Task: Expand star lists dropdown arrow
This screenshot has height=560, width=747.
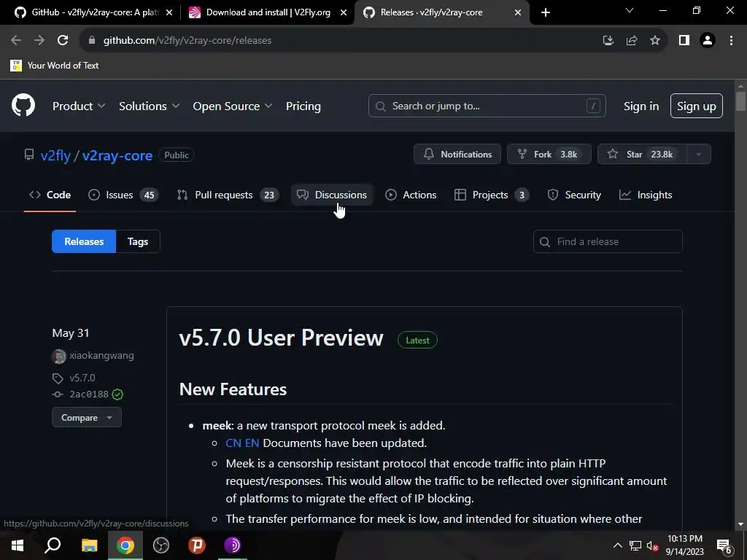Action: [699, 154]
